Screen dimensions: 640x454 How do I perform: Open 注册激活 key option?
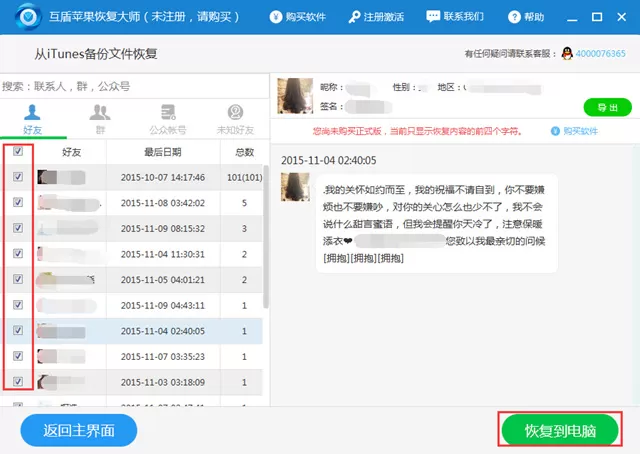point(376,17)
